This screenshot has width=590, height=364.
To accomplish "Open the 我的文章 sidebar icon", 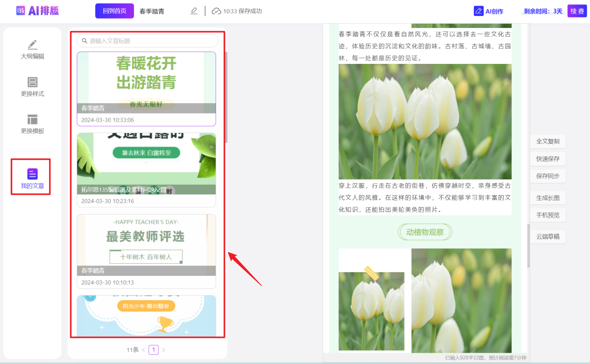I will 32,174.
